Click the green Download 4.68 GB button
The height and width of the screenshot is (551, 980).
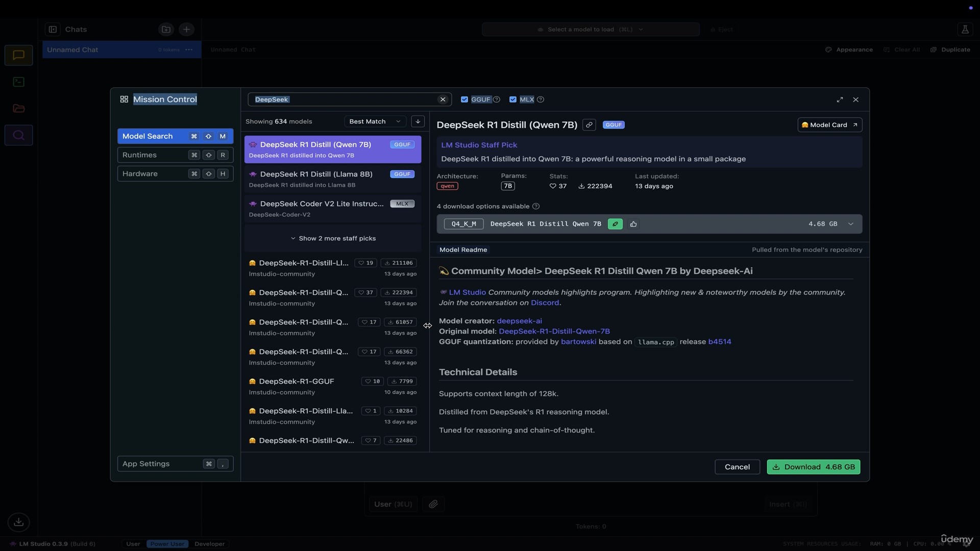(814, 467)
